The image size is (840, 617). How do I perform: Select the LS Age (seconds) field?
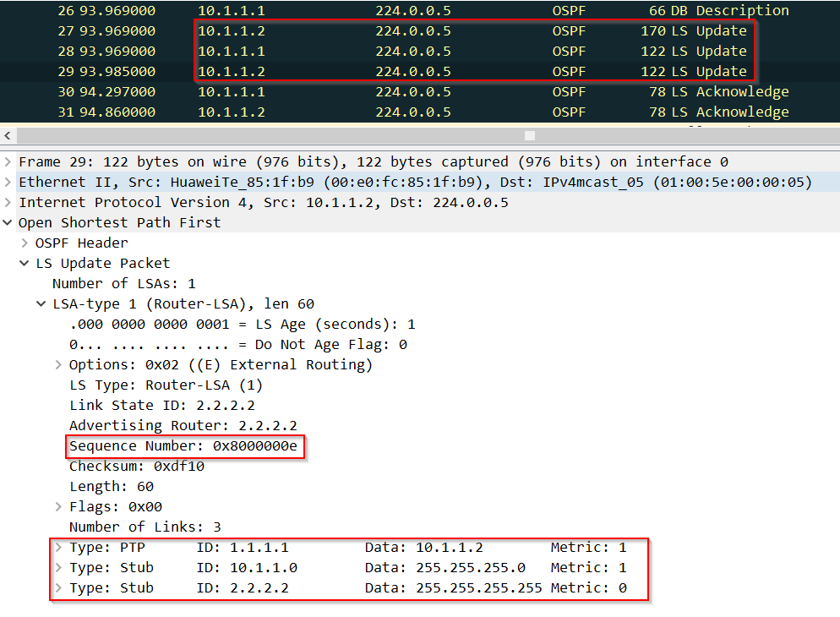243,325
